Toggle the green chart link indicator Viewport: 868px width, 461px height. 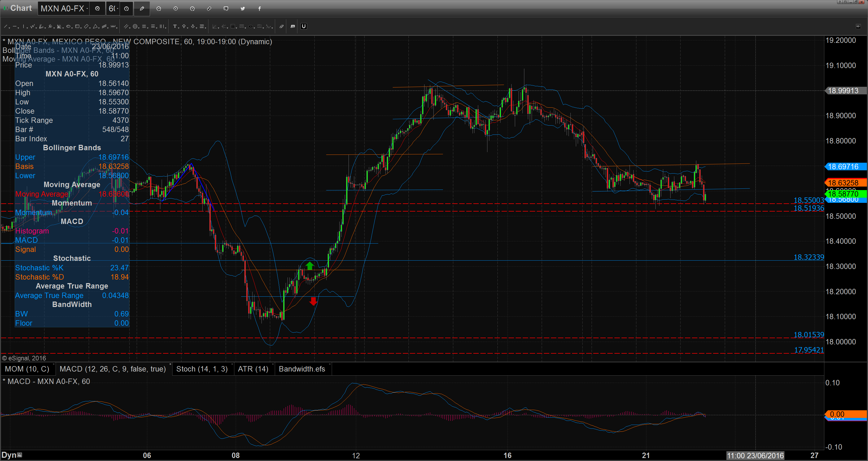[5, 8]
